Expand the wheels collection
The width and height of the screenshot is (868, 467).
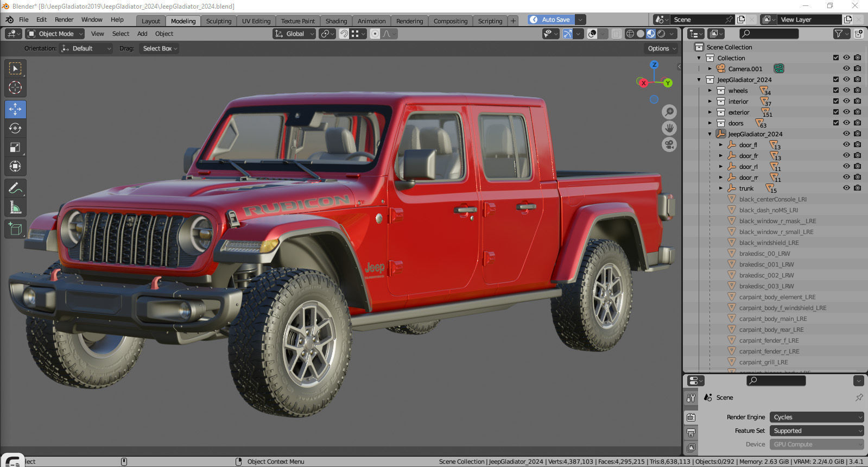[x=709, y=91]
